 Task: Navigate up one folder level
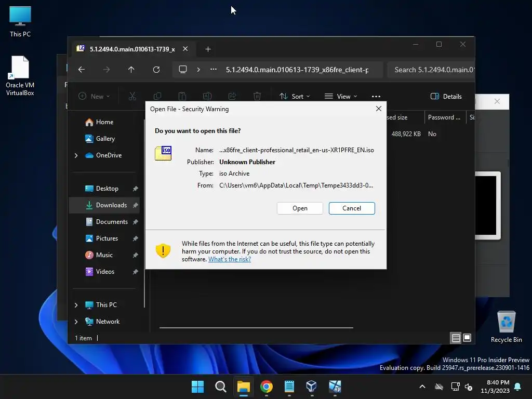tap(131, 70)
